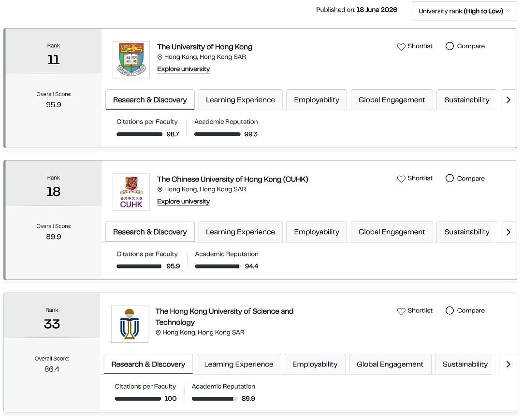The image size is (522, 420).
Task: Click the rank number 18
Action: click(54, 192)
